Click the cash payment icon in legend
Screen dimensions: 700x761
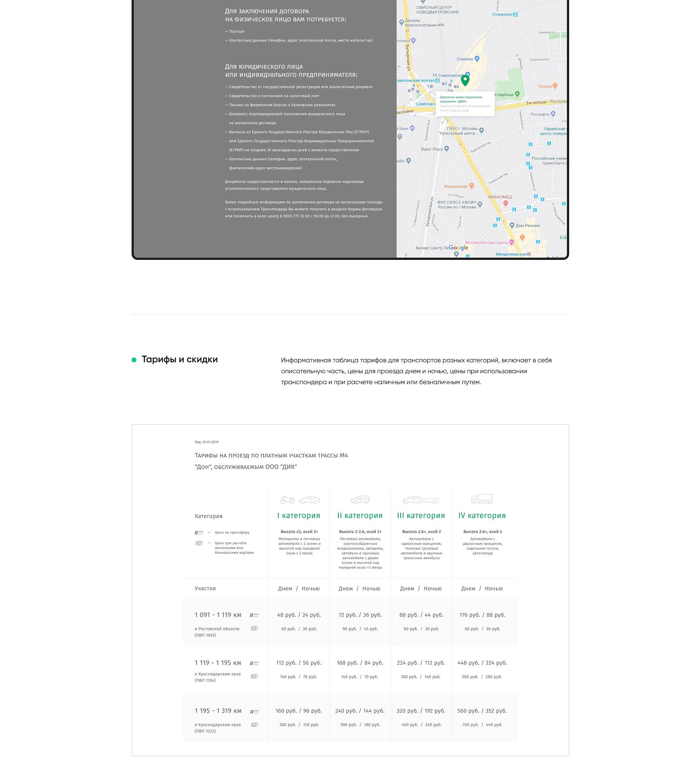pos(199,543)
